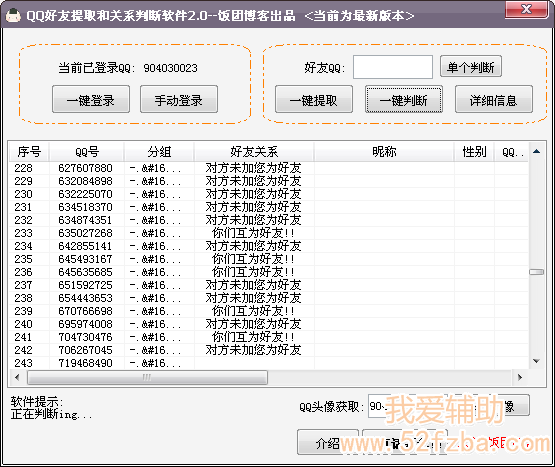Select QQ number 645493167
This screenshot has width=555, height=467.
(85, 259)
